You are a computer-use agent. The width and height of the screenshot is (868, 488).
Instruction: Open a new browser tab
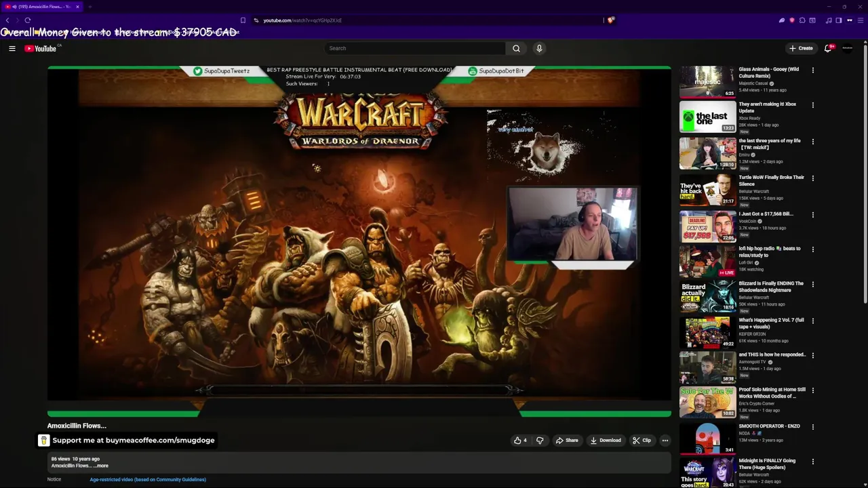[x=90, y=7]
